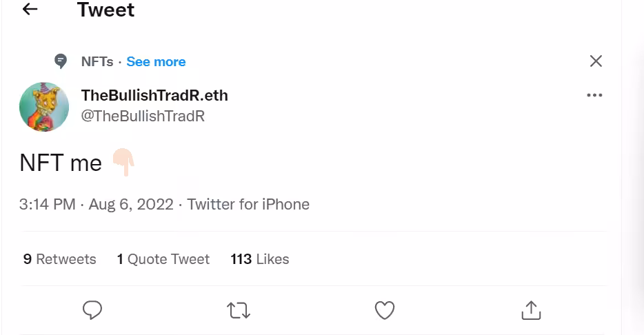Open the NFTs topic label
The image size is (644, 335).
coord(97,61)
